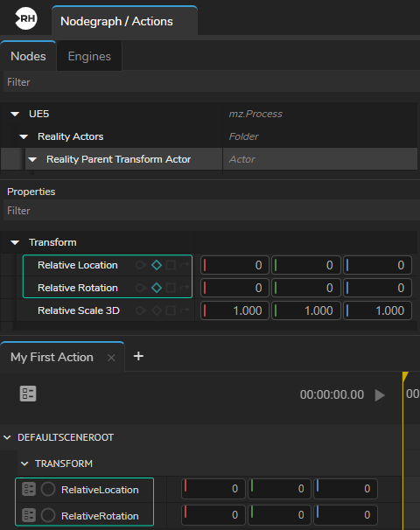Click the Properties filter field
This screenshot has width=420, height=530.
(x=212, y=210)
